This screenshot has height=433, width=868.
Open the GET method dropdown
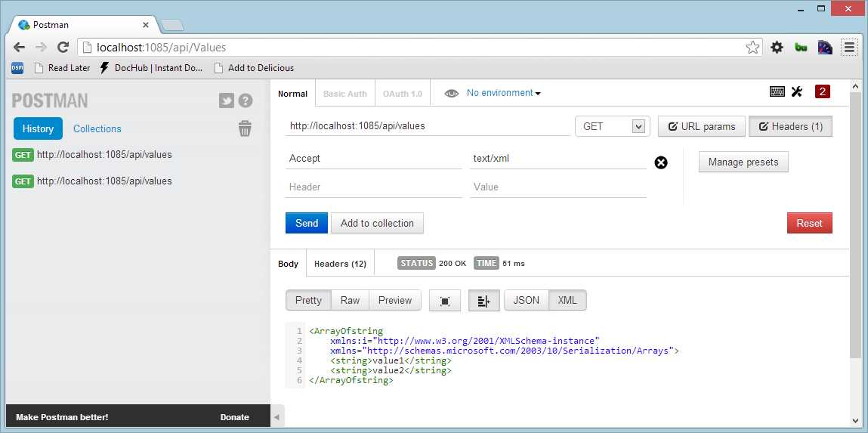point(611,126)
